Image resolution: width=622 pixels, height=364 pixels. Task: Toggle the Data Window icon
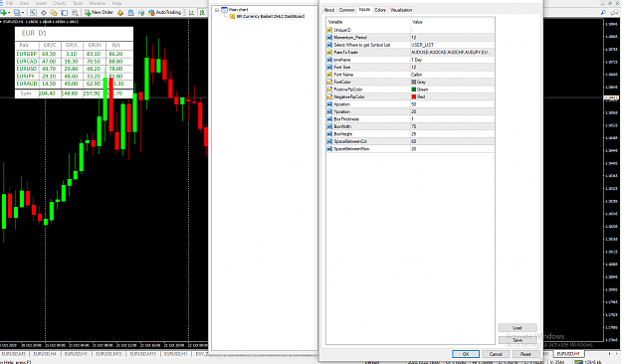pyautogui.click(x=44, y=13)
